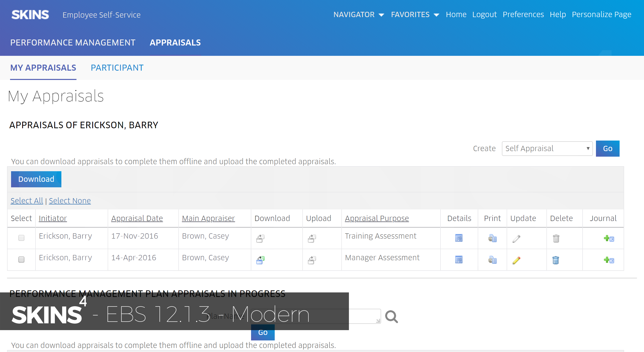Click Print icon for Manager Assessment
This screenshot has width=644, height=352.
click(492, 259)
